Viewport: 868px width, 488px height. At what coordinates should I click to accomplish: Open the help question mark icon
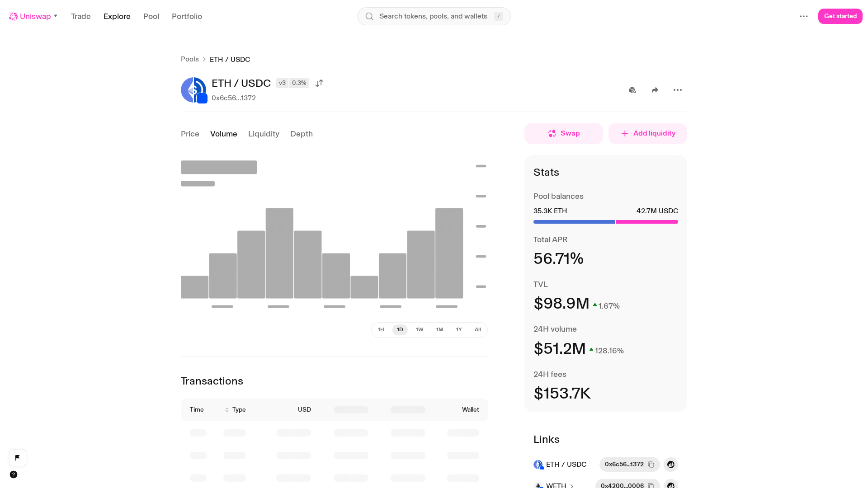[14, 474]
